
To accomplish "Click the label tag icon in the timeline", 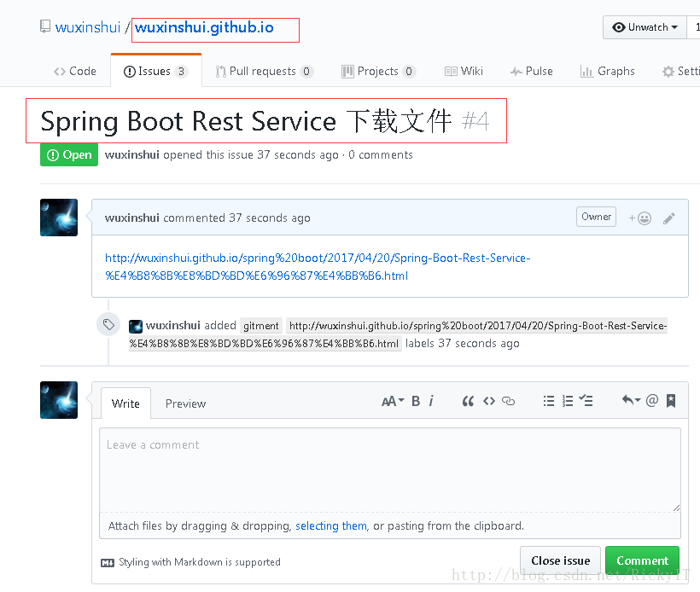I will [x=108, y=324].
